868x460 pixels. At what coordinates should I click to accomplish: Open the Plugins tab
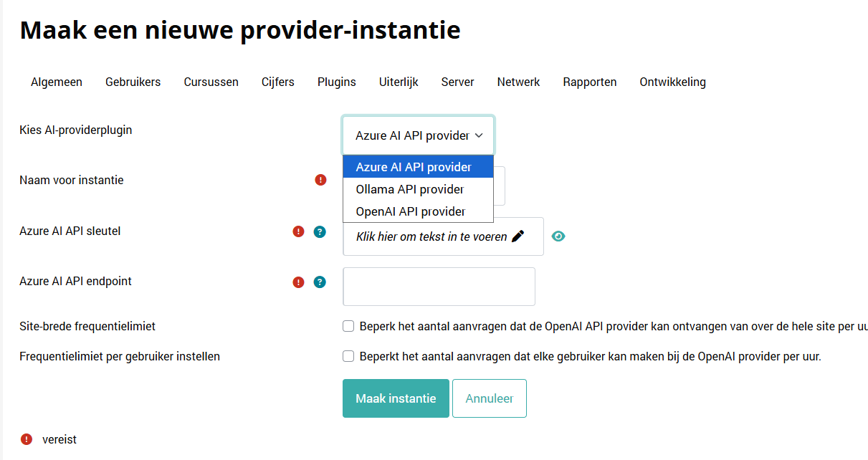[x=337, y=82]
